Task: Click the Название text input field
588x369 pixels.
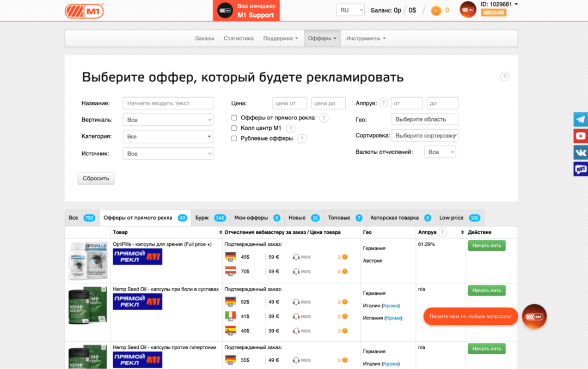Action: 168,103
